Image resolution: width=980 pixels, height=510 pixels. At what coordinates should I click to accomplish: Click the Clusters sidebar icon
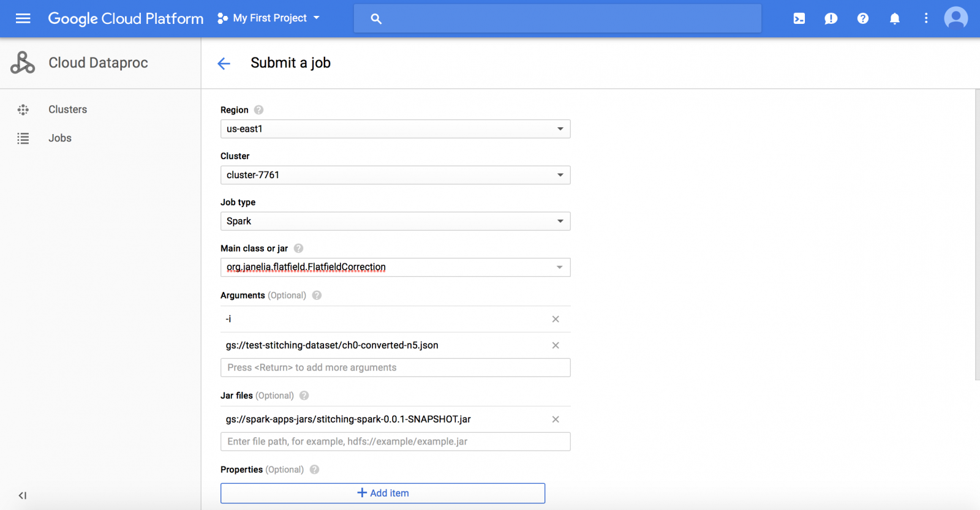(x=23, y=110)
